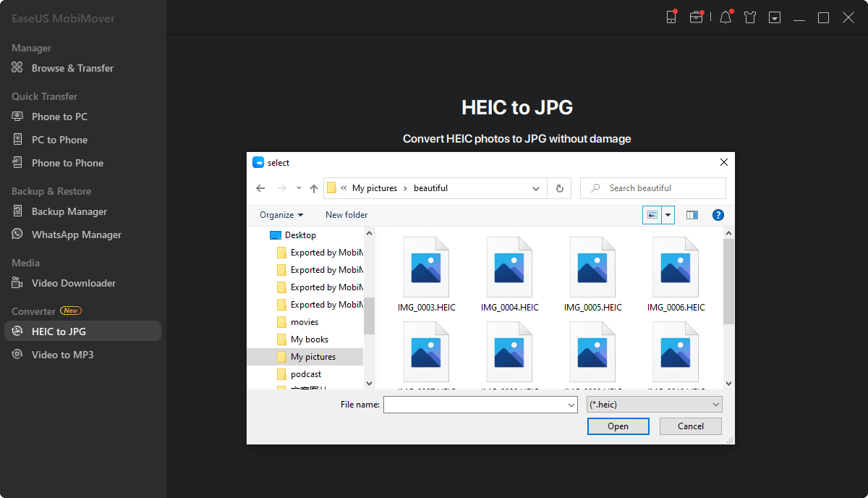Click 'beautiful' in address path
The width and height of the screenshot is (868, 498).
click(430, 188)
